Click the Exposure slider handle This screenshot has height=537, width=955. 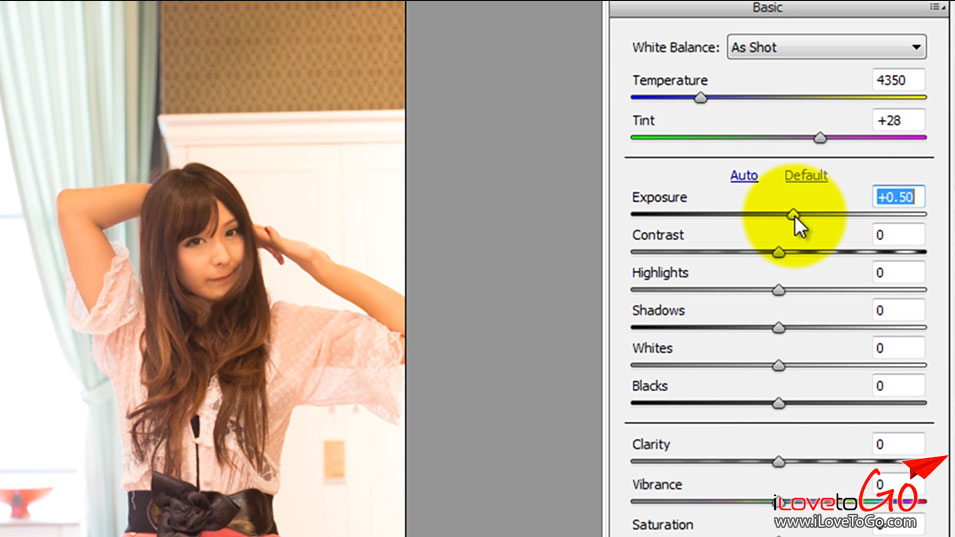pos(793,214)
